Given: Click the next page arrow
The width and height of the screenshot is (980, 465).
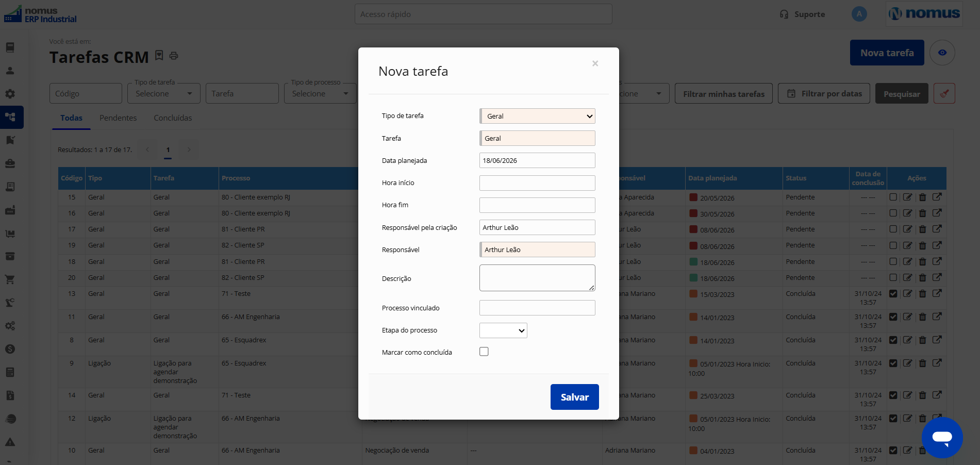Looking at the screenshot, I should [189, 150].
